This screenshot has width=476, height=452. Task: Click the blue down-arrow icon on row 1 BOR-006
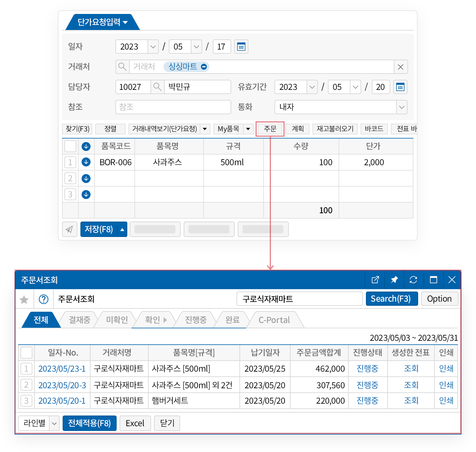(86, 162)
